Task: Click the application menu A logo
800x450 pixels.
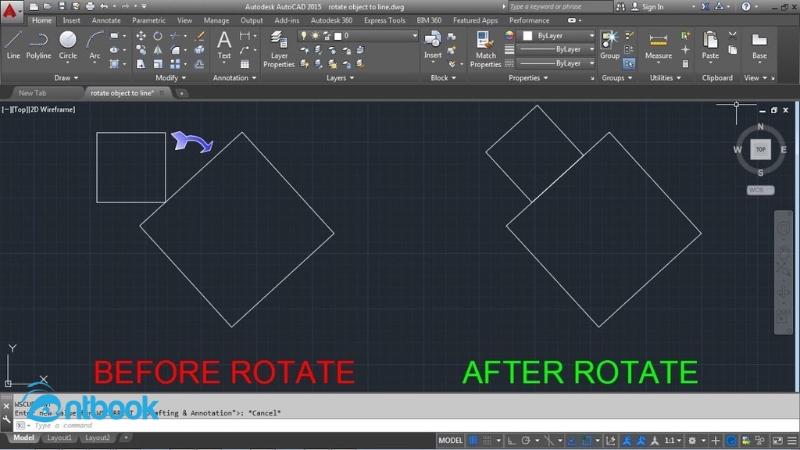Action: click(10, 10)
